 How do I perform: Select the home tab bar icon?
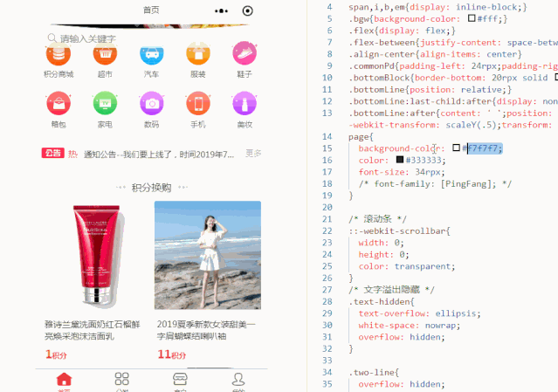click(64, 379)
